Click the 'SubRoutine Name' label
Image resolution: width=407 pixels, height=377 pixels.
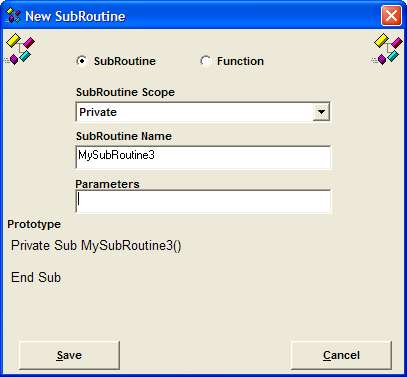point(124,136)
